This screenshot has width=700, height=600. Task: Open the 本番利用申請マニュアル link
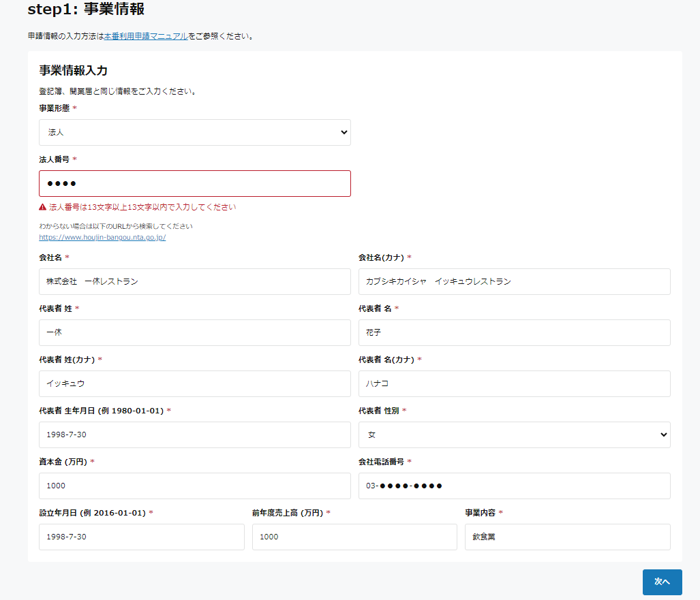[x=146, y=36]
